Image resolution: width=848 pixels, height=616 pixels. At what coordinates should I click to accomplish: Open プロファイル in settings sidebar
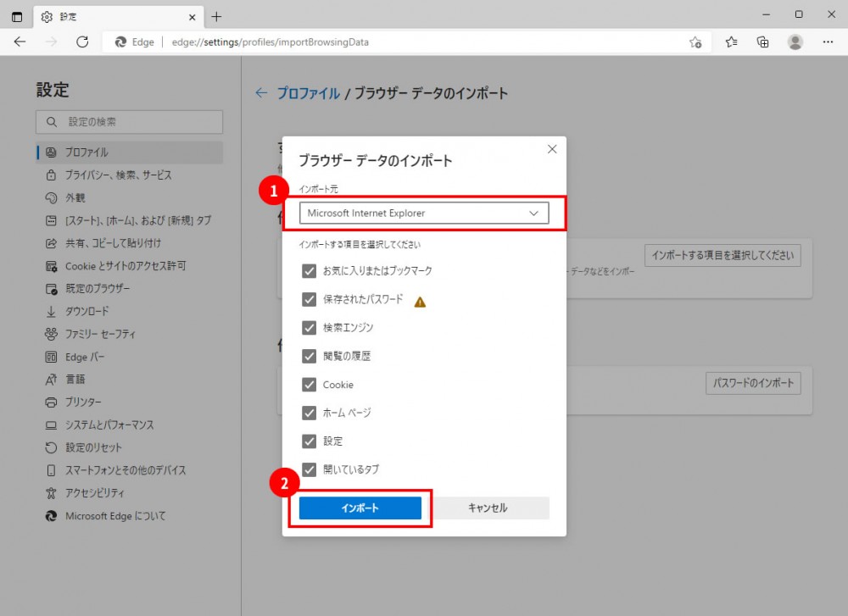pos(130,153)
